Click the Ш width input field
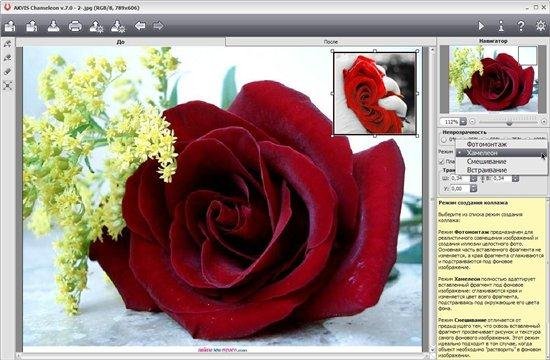Screen dimensions: 550x360 (x=460, y=179)
